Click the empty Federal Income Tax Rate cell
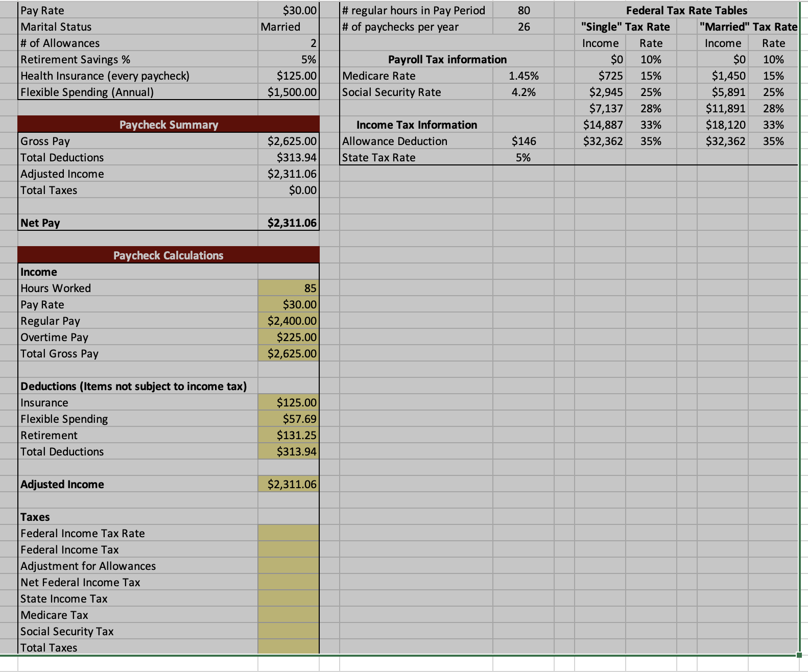Viewport: 808px width, 672px height. (x=289, y=533)
